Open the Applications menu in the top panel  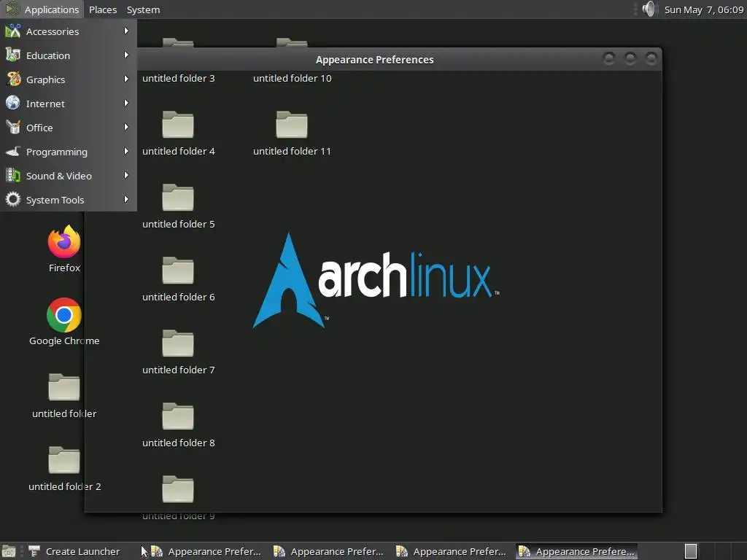coord(42,9)
